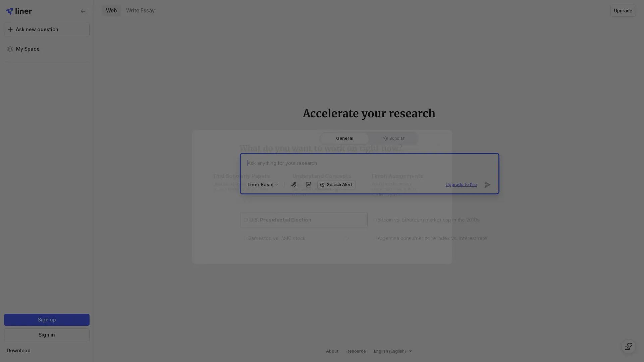Open My Space from the sidebar icon
Viewport: 644px width, 362px height.
[x=10, y=49]
